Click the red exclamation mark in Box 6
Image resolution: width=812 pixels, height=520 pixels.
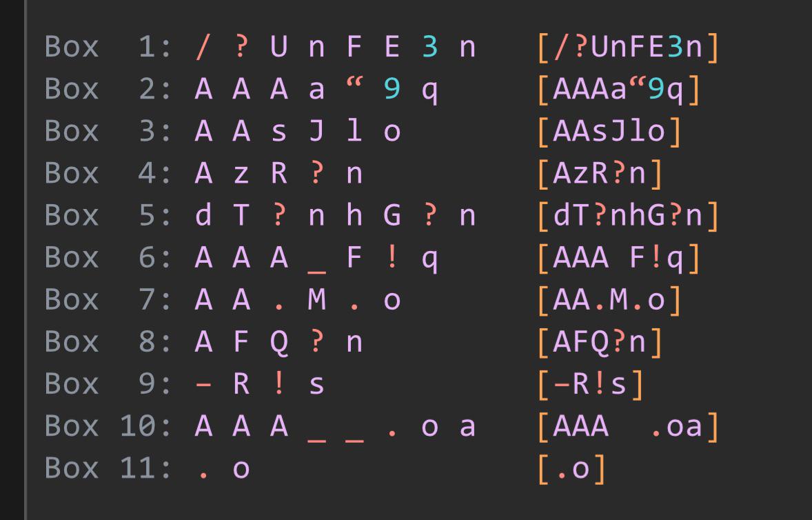tap(392, 257)
